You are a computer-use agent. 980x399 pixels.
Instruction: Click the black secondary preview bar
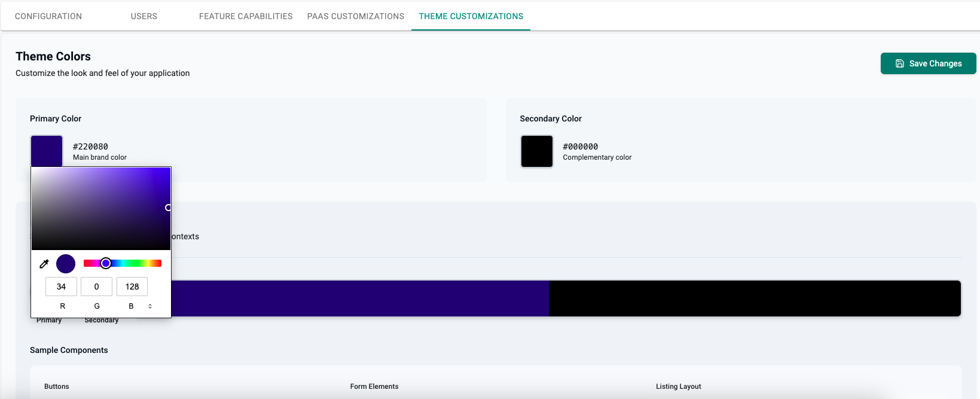(755, 299)
